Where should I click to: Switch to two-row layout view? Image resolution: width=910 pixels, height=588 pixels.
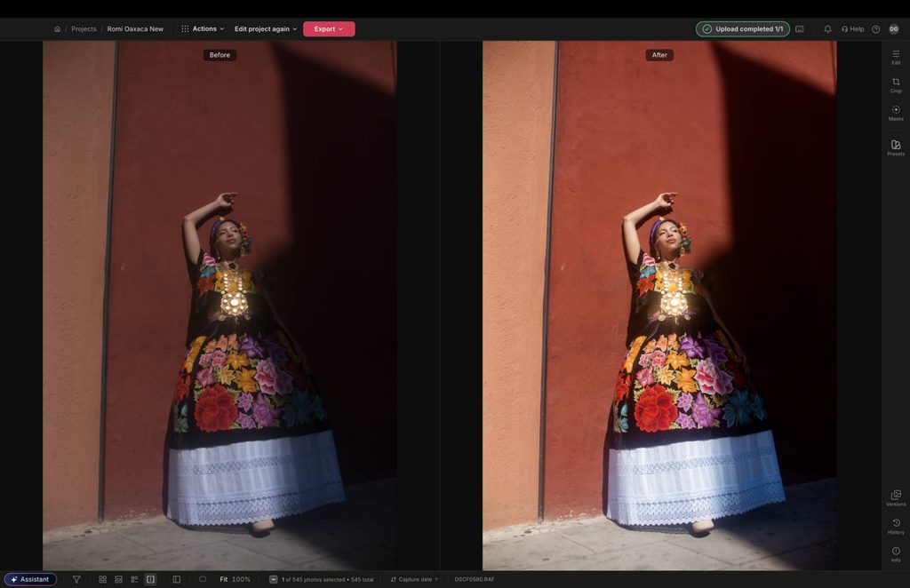[x=118, y=579]
